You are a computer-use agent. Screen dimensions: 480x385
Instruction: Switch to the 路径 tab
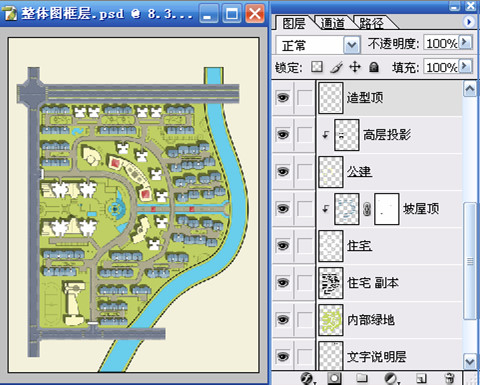[x=371, y=23]
